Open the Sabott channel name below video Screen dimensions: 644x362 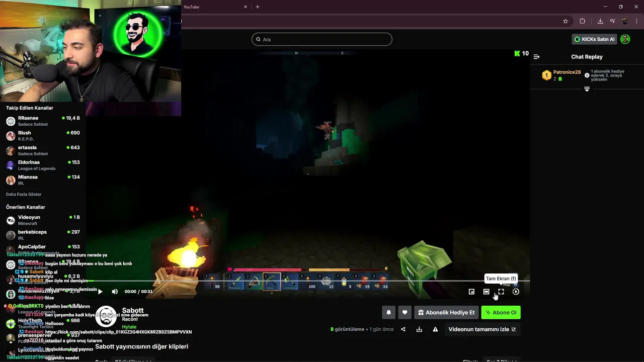point(133,310)
